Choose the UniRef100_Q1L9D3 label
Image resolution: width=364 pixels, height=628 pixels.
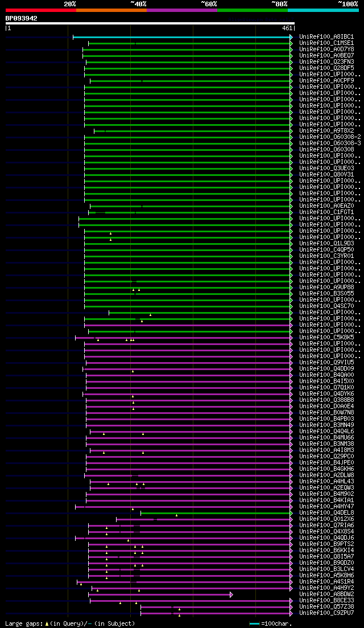pos(326,244)
